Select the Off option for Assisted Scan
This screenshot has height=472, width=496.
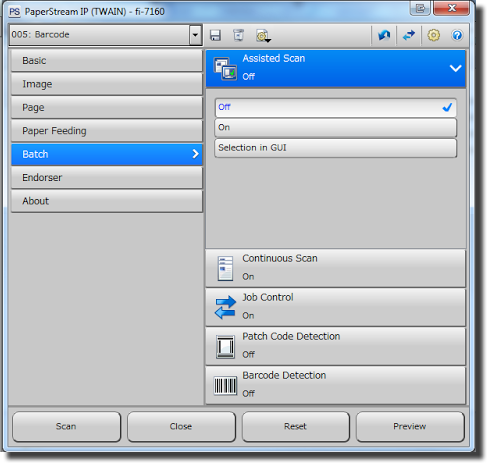pyautogui.click(x=336, y=107)
